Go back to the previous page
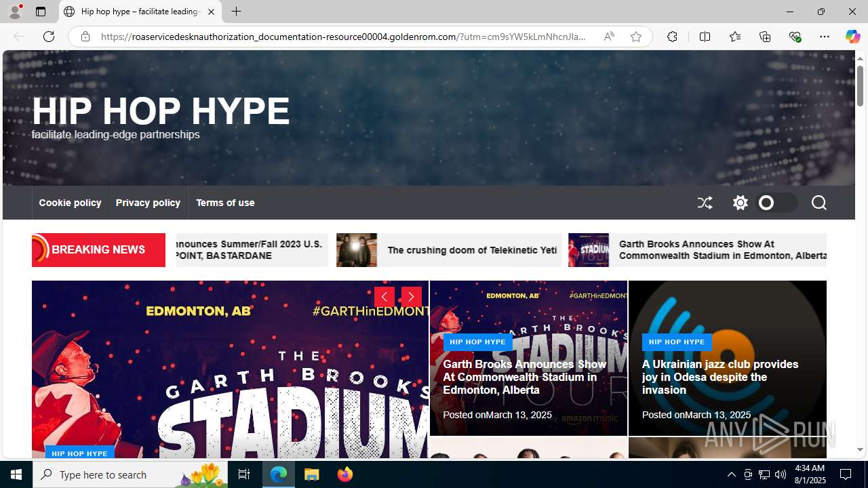This screenshot has width=868, height=488. [x=19, y=37]
